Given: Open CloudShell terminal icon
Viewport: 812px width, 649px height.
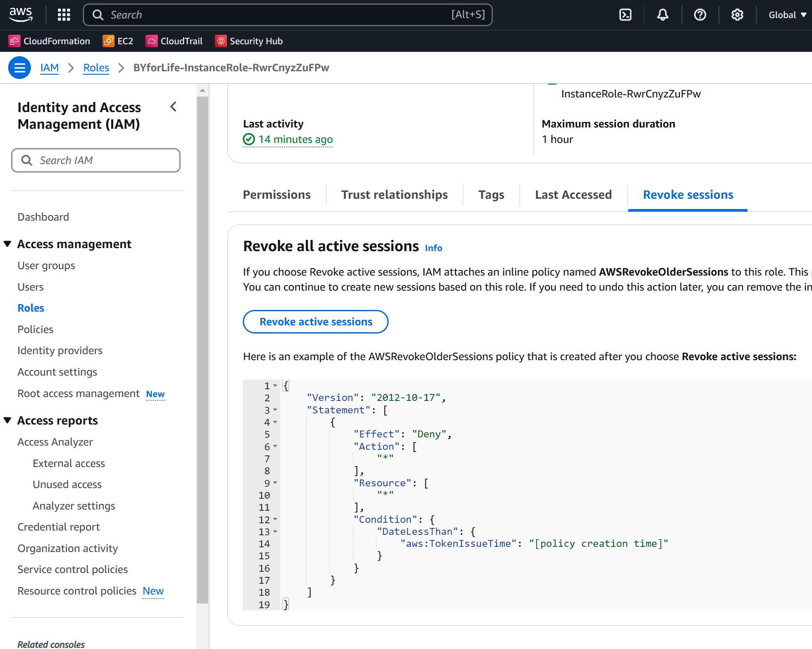Looking at the screenshot, I should 625,15.
